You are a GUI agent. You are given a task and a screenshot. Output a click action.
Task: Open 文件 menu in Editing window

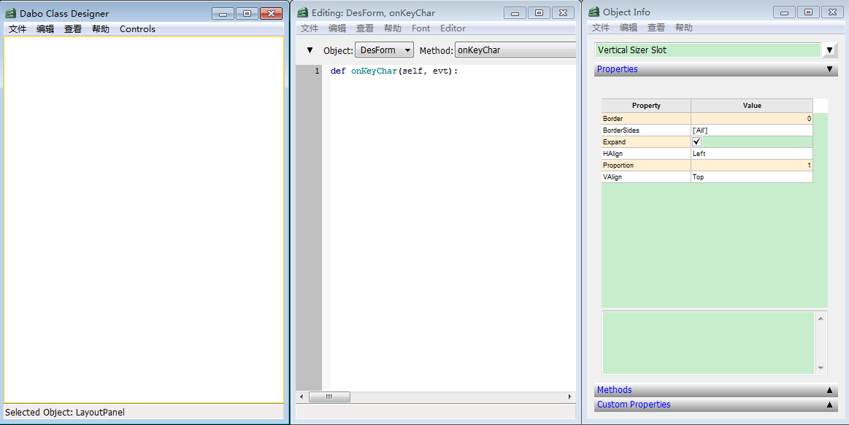click(x=309, y=28)
